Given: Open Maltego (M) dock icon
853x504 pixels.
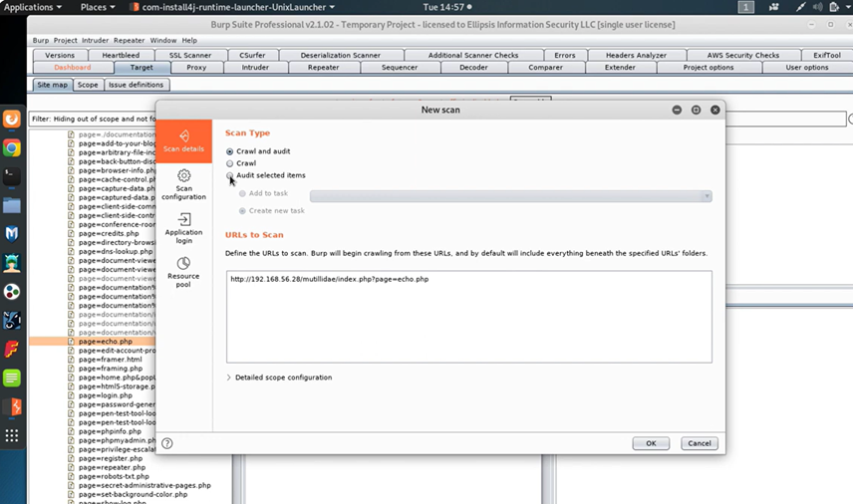Looking at the screenshot, I should pos(11,234).
